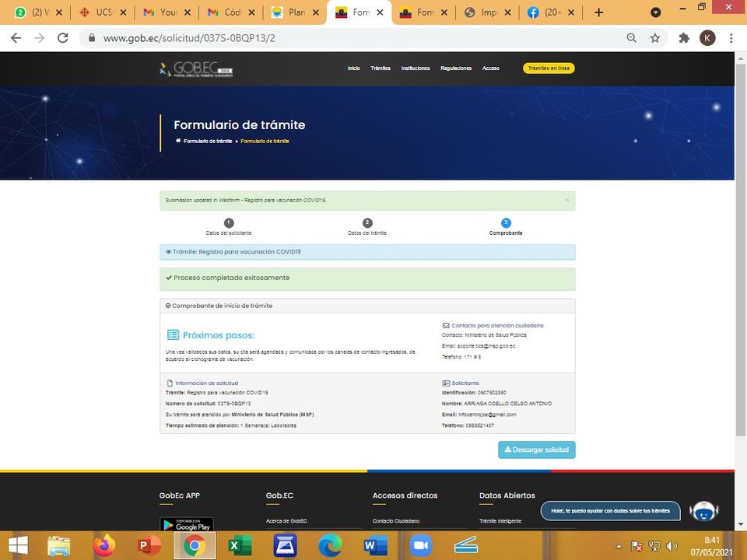The width and height of the screenshot is (747, 560).
Task: Show hidden system tray icons
Action: [619, 546]
